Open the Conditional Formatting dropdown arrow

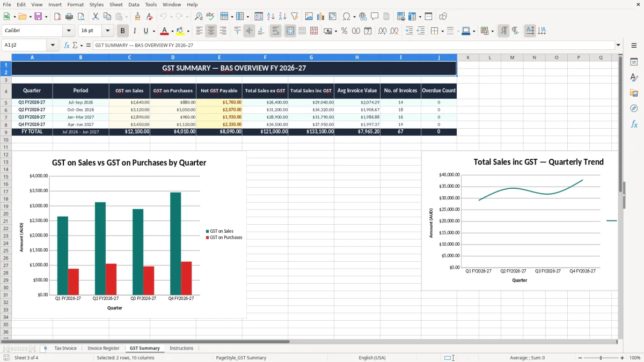click(x=492, y=31)
